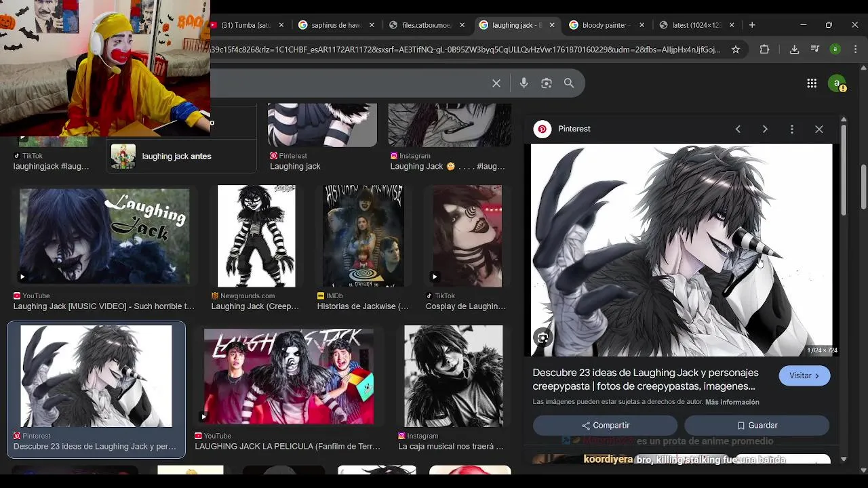The height and width of the screenshot is (488, 868).
Task: Click the magnifier search icon
Action: (569, 83)
